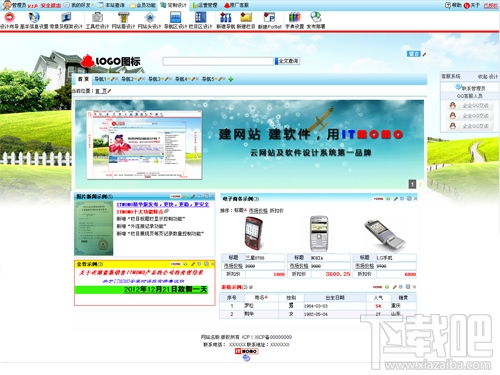Screen dimensions: 500x375
Task: Select the 首页 navigation tab
Action: [x=83, y=79]
